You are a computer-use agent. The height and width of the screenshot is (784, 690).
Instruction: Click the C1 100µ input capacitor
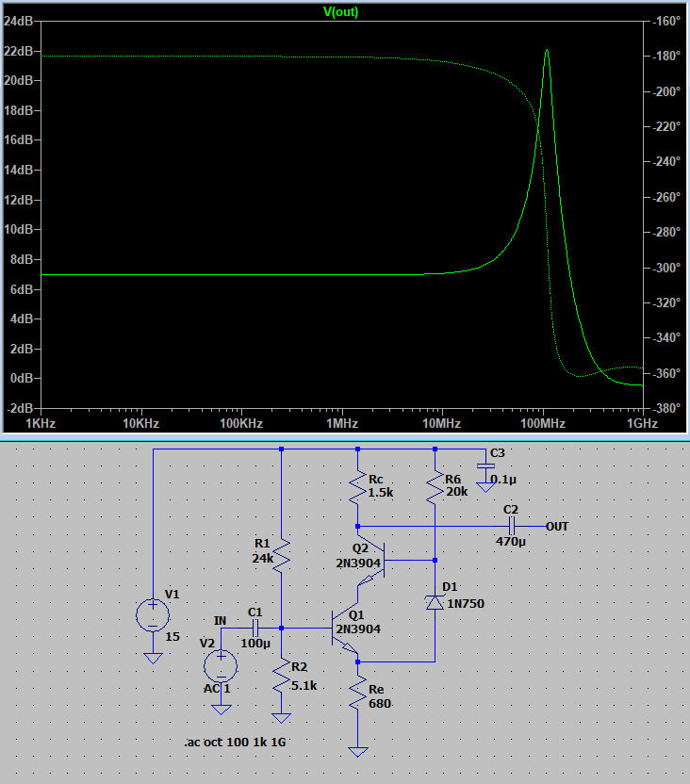pyautogui.click(x=255, y=628)
